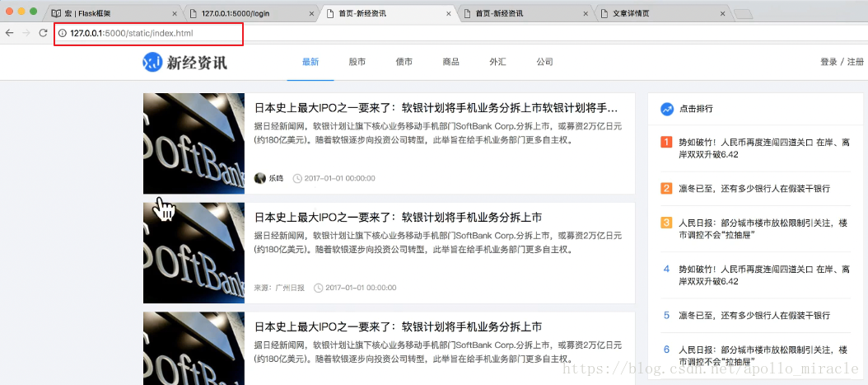
Task: Click the first article SoftBank thumbnail
Action: click(x=194, y=143)
